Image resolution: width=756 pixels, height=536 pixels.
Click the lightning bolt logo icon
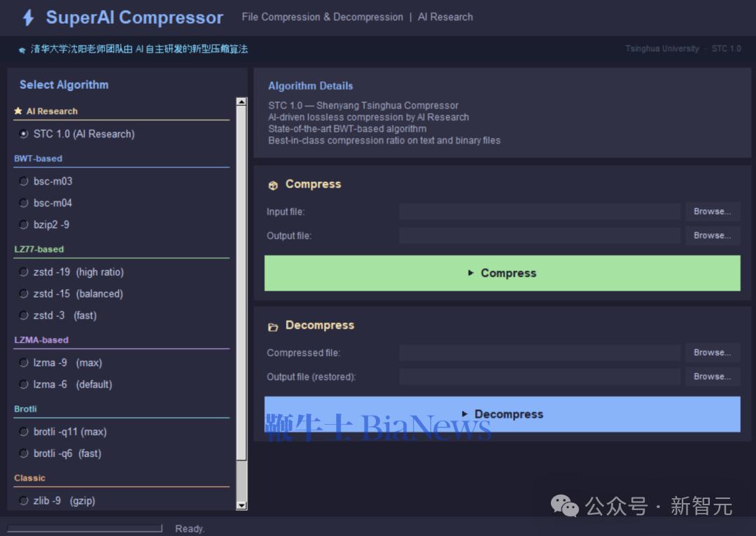coord(29,17)
